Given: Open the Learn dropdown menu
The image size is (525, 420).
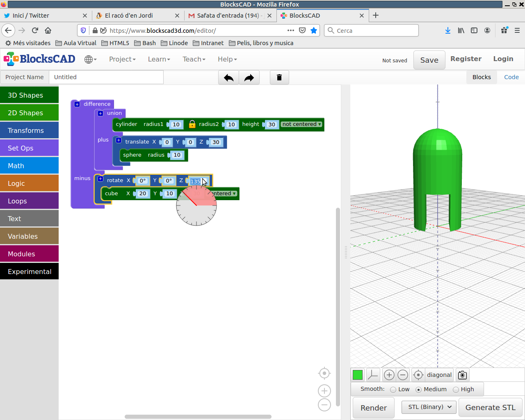Looking at the screenshot, I should (159, 59).
